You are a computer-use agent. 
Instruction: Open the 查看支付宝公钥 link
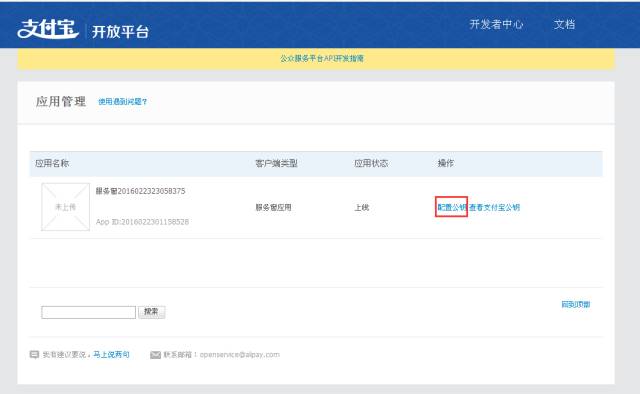(494, 207)
